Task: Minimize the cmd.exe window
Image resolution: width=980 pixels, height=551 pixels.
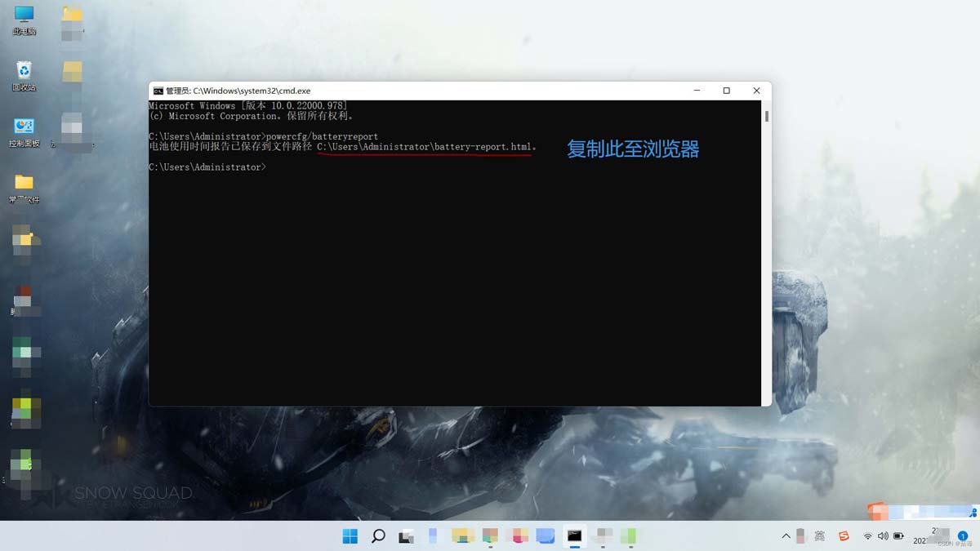Action: coord(697,91)
